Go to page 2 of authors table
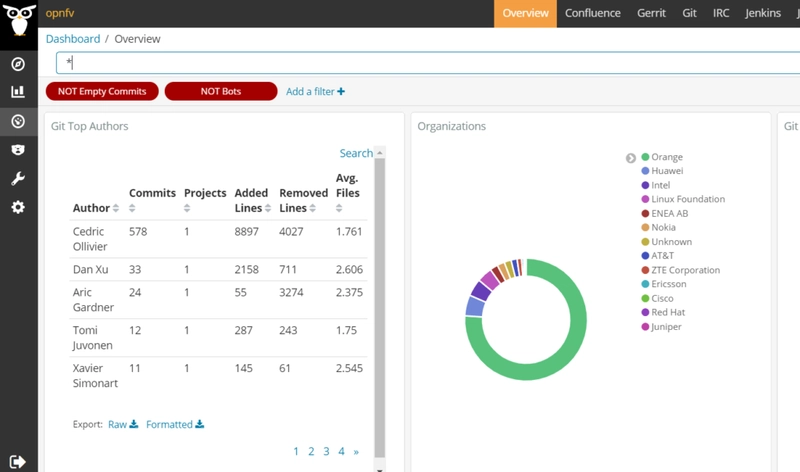This screenshot has width=800, height=472. pos(311,451)
